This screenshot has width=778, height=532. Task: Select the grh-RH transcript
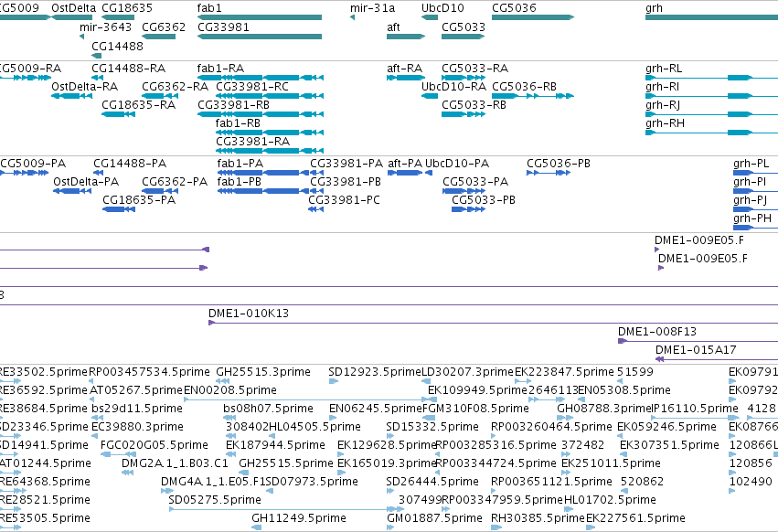point(711,133)
